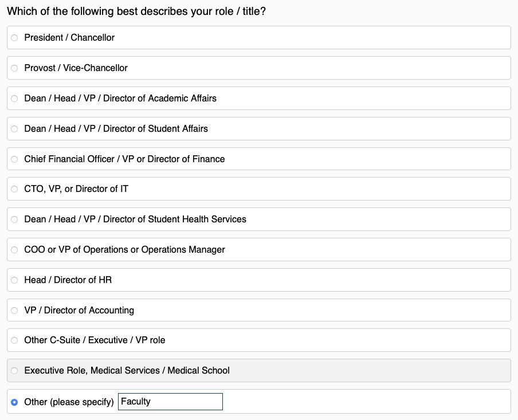This screenshot has height=420, width=518.
Task: Pick Dean / Director of Student Affairs radio
Action: (x=15, y=129)
